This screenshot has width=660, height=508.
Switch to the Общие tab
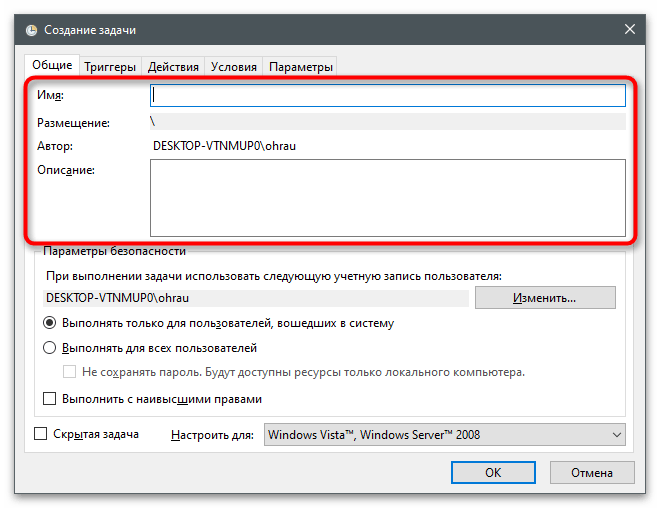pos(52,65)
